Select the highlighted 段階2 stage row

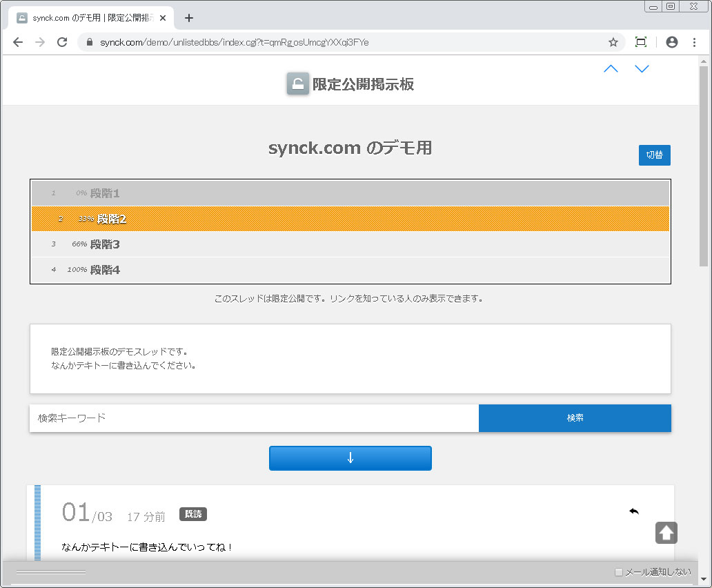pyautogui.click(x=350, y=219)
